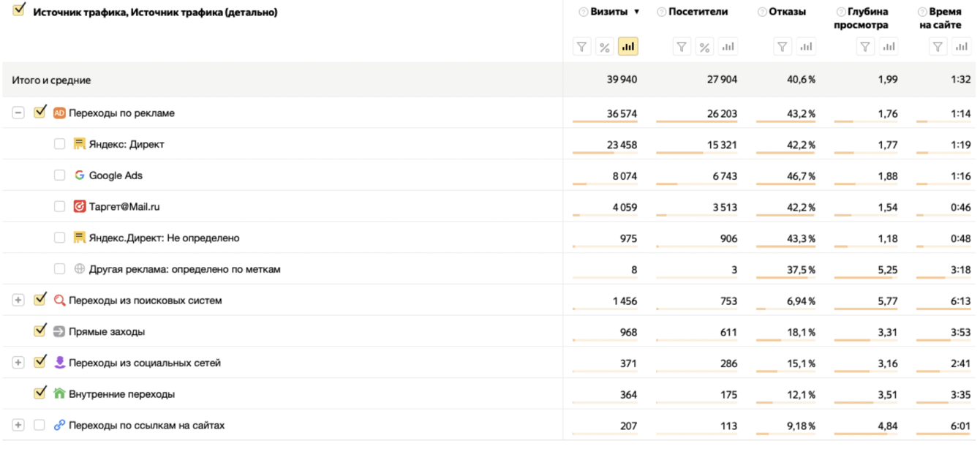Tick the Google Ads row checkbox
This screenshot has width=980, height=449.
(x=59, y=176)
